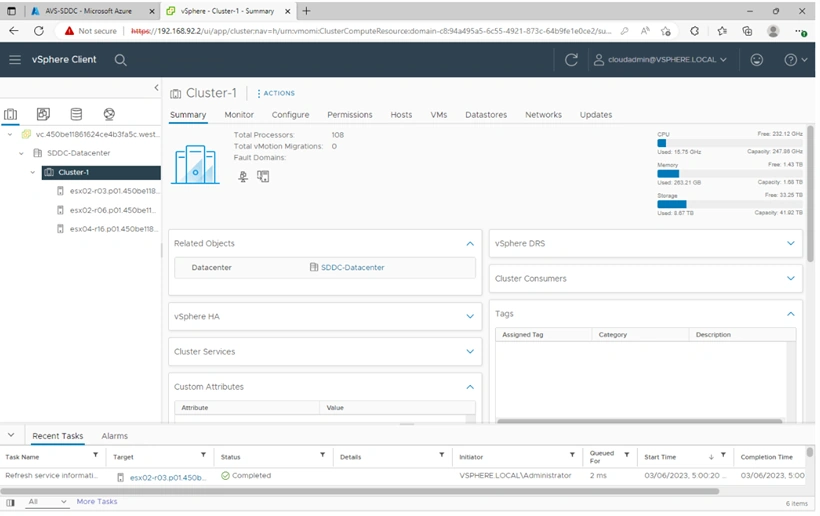Open the Monitor tab
The width and height of the screenshot is (820, 516).
pyautogui.click(x=239, y=114)
